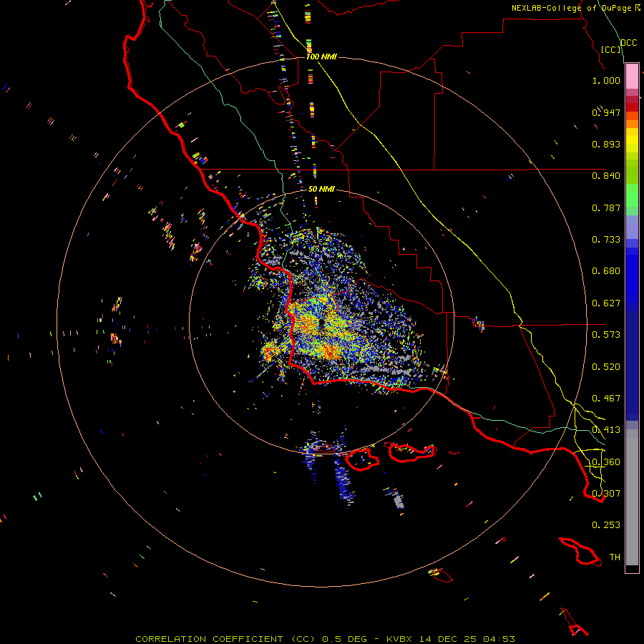Select the 0.947 scale value
This screenshot has height=644, width=644.
point(606,112)
